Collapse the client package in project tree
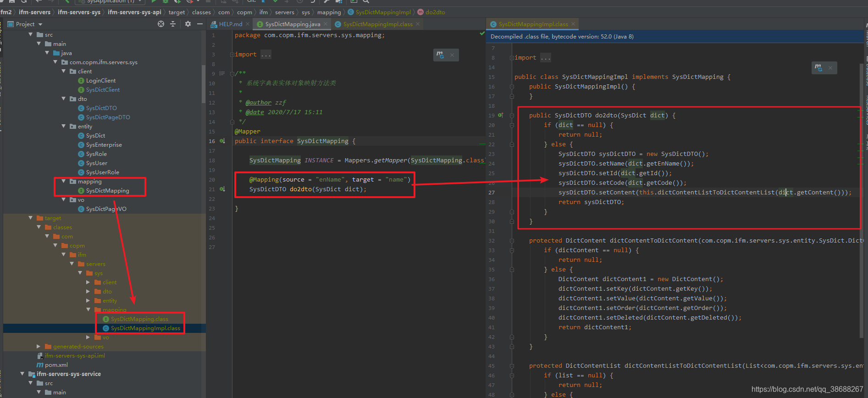Image resolution: width=868 pixels, height=398 pixels. point(64,71)
